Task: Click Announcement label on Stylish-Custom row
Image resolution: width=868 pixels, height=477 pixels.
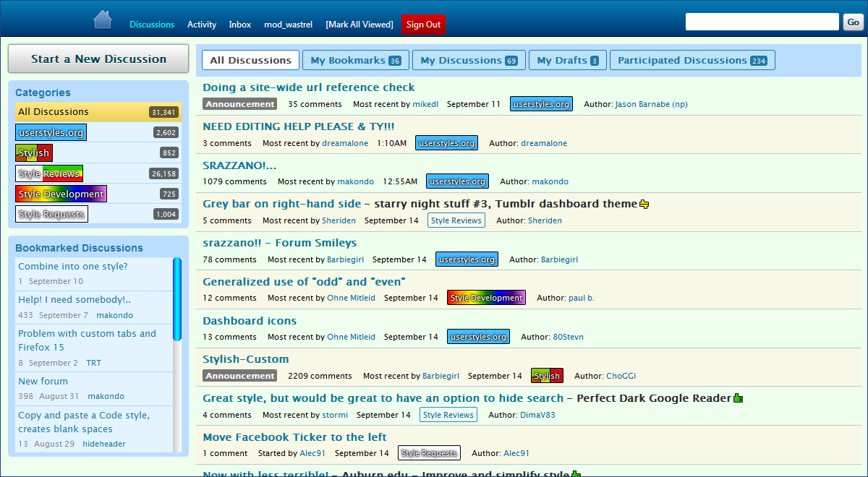Action: (x=240, y=376)
